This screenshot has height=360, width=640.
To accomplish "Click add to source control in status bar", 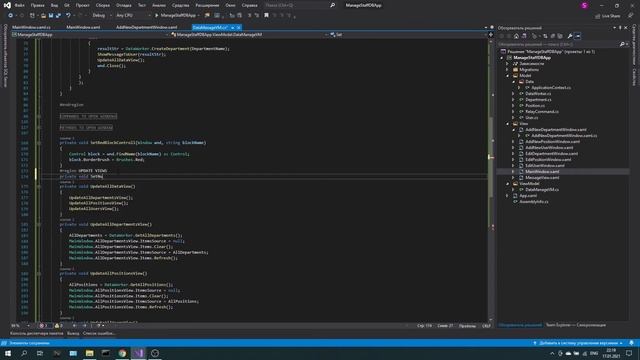I will pos(578,343).
